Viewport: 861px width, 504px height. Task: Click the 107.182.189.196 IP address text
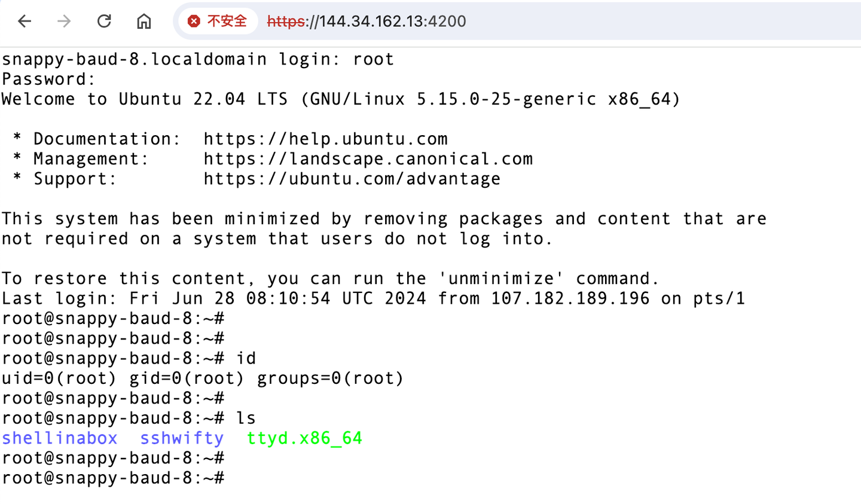pyautogui.click(x=570, y=298)
